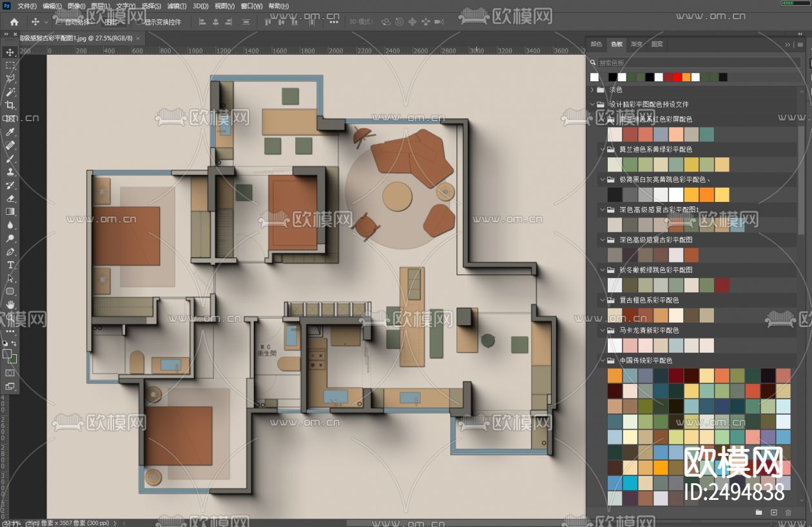Open the 滤镜(T) menu

coord(177,6)
